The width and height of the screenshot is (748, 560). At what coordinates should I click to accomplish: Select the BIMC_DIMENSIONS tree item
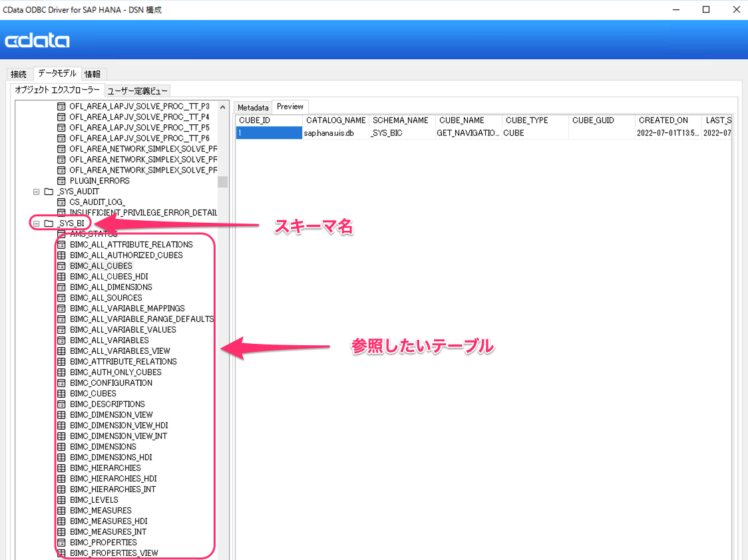click(x=103, y=446)
